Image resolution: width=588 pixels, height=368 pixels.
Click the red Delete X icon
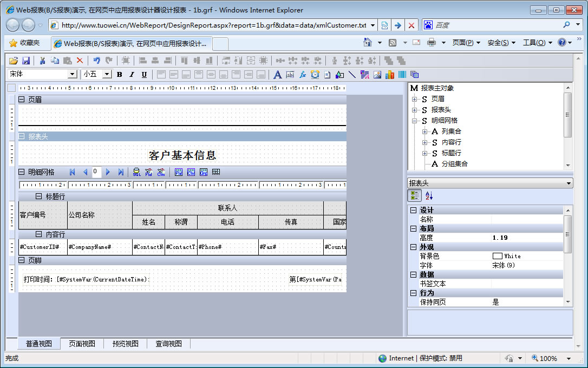pyautogui.click(x=80, y=61)
